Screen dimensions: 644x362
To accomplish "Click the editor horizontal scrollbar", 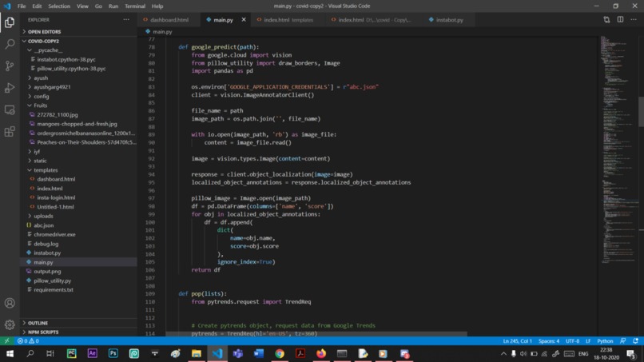I will click(x=316, y=334).
